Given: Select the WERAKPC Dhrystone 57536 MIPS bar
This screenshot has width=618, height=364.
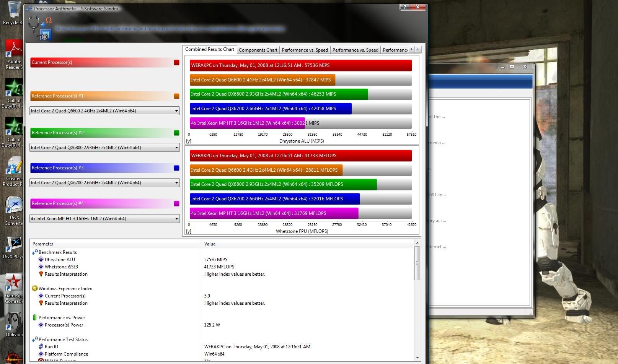Looking at the screenshot, I should click(301, 65).
